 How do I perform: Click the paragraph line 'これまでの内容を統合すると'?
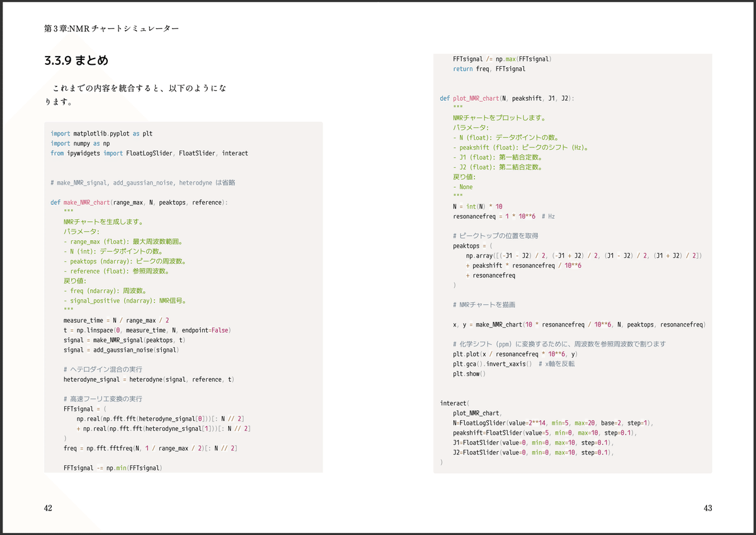click(139, 88)
